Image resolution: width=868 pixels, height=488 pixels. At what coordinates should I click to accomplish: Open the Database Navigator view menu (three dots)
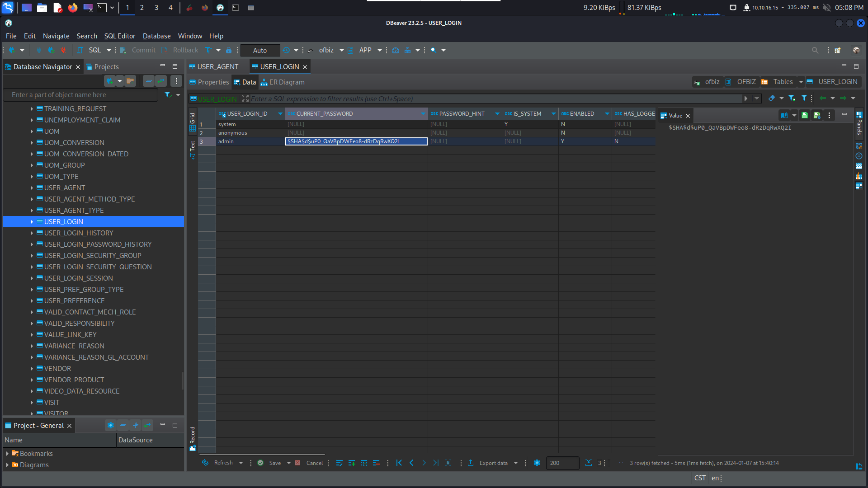point(176,81)
